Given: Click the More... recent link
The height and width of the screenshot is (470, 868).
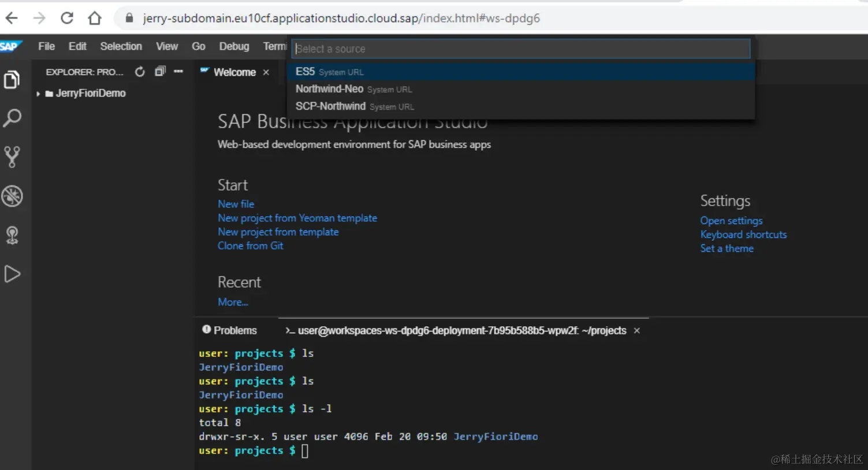Looking at the screenshot, I should tap(233, 302).
